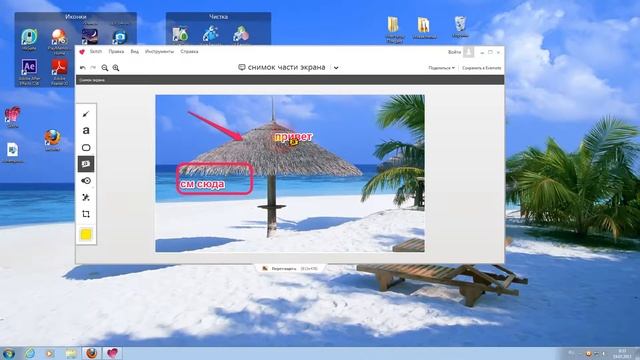The height and width of the screenshot is (360, 640).
Task: Open the blue camera desktop icon
Action: 120,37
